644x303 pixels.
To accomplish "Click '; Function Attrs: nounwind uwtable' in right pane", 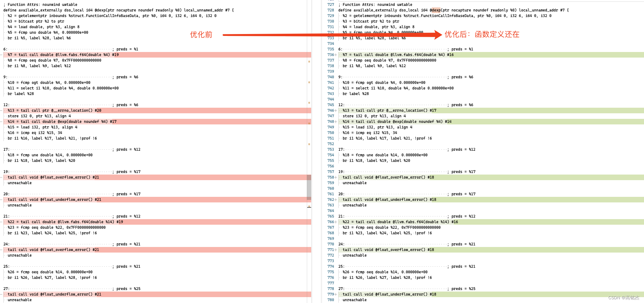I will pyautogui.click(x=375, y=5).
